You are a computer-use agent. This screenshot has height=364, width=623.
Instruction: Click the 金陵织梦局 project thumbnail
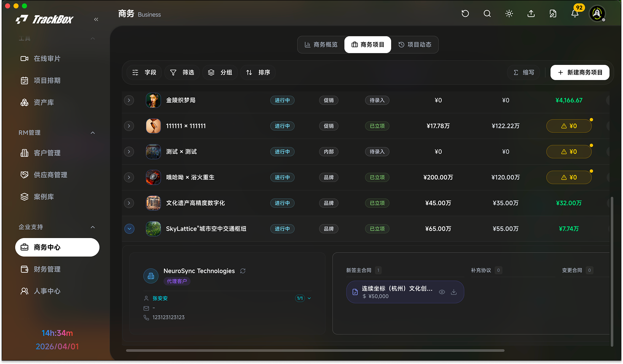[x=153, y=100]
